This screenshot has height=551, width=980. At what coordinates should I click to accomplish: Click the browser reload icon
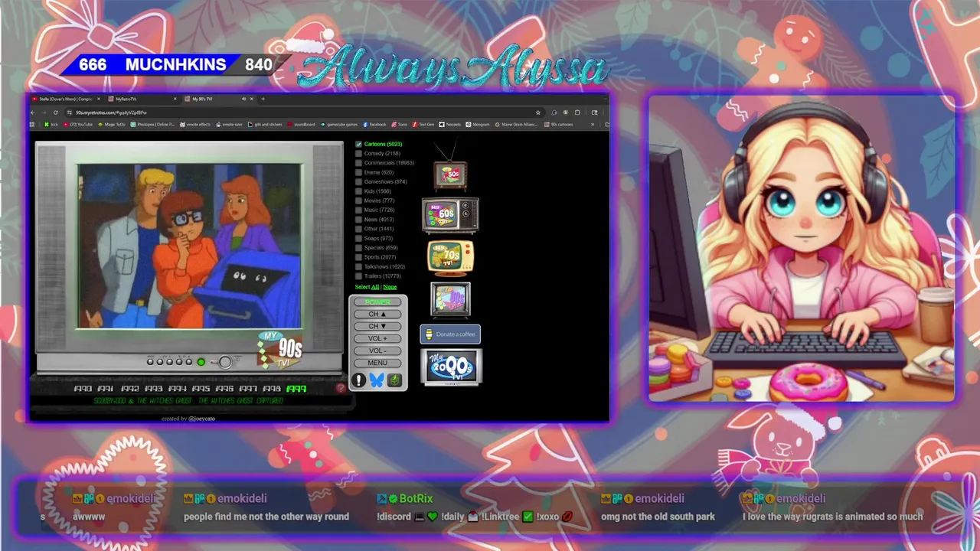click(55, 112)
